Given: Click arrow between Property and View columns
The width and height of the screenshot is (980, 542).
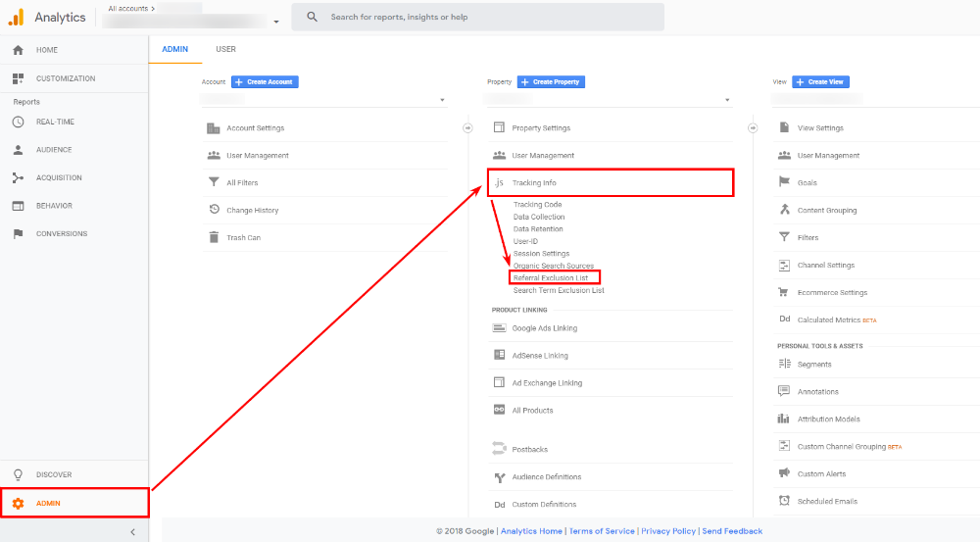Looking at the screenshot, I should 753,128.
